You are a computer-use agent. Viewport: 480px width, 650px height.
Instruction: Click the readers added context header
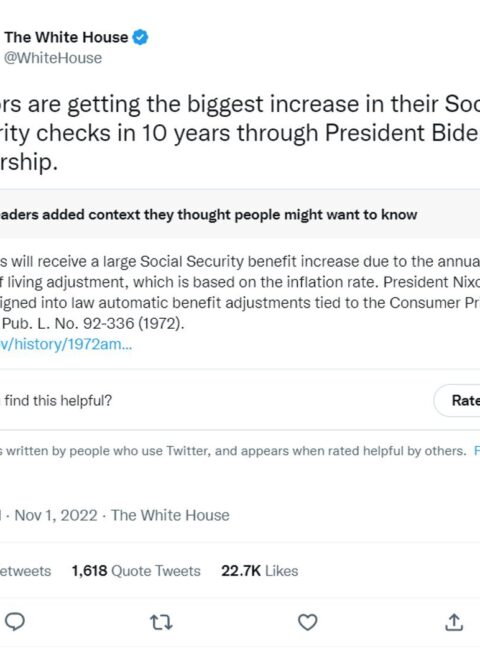(x=208, y=215)
